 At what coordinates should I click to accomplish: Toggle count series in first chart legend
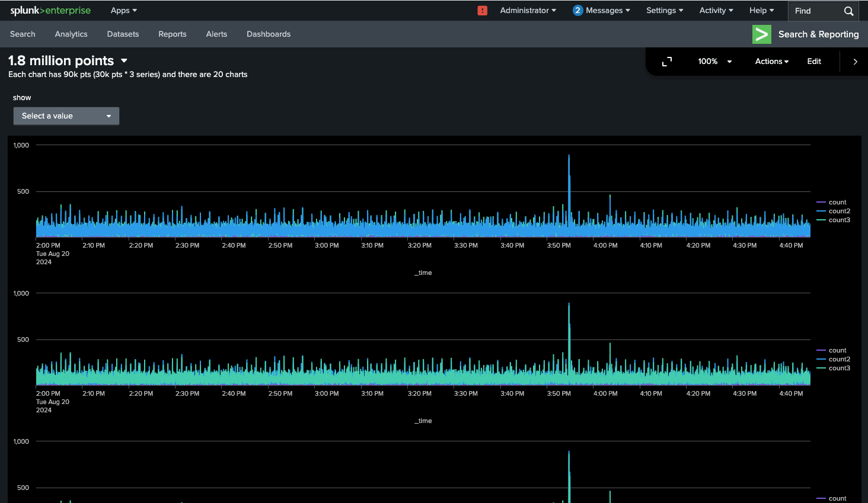[x=837, y=203]
